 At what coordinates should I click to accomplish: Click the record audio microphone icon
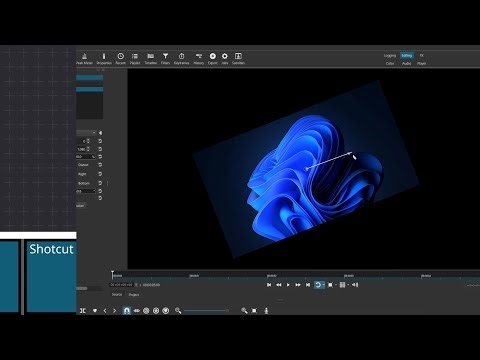[266, 311]
